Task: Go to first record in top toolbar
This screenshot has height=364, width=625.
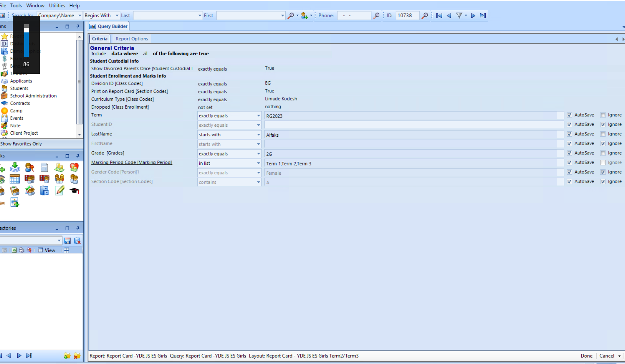Action: (x=439, y=16)
